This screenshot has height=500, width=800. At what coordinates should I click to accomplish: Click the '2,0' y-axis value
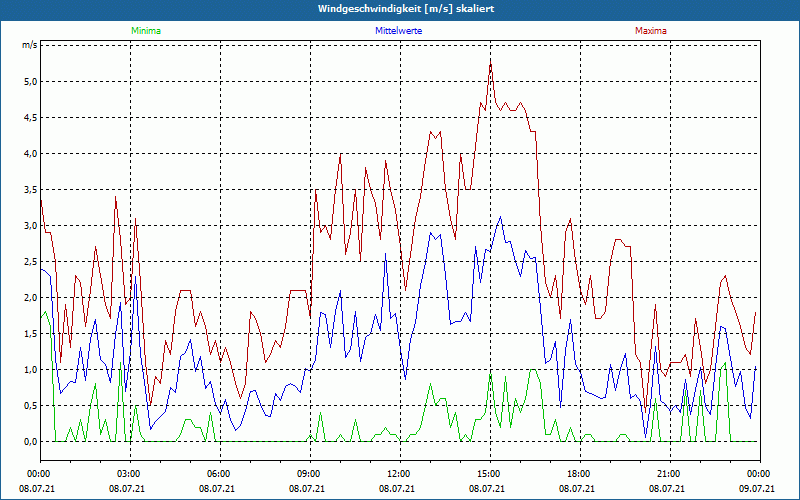pos(31,297)
